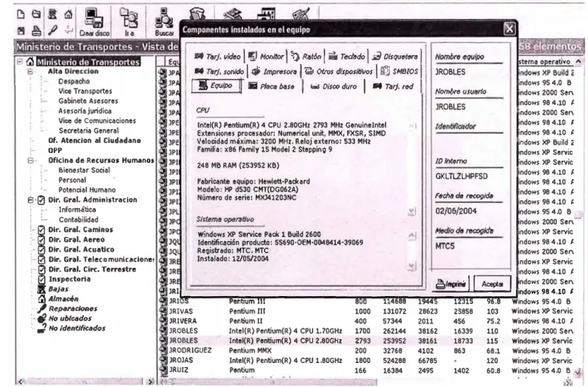Toggle Dir. Gral. Caminos checkbox

42,230
